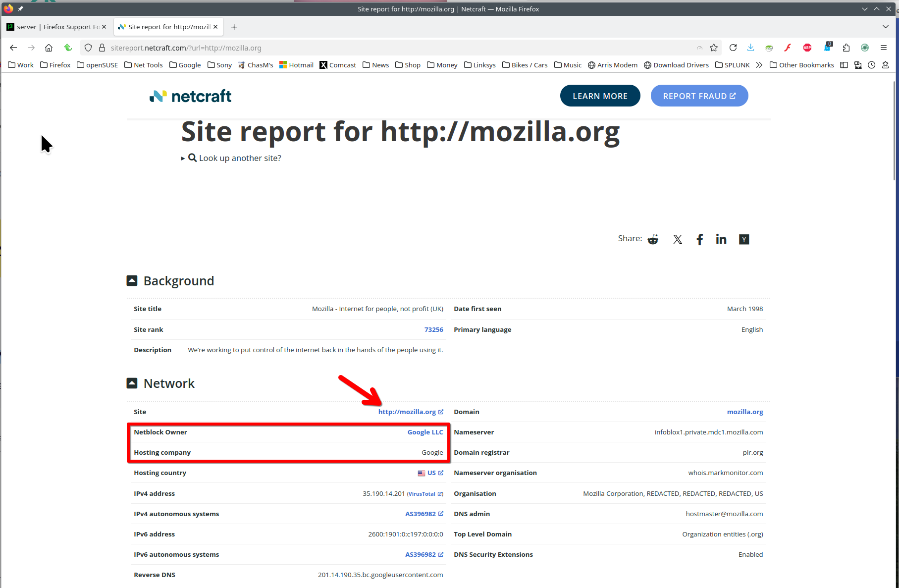Click the Firefox logo in the title bar

(x=8, y=8)
